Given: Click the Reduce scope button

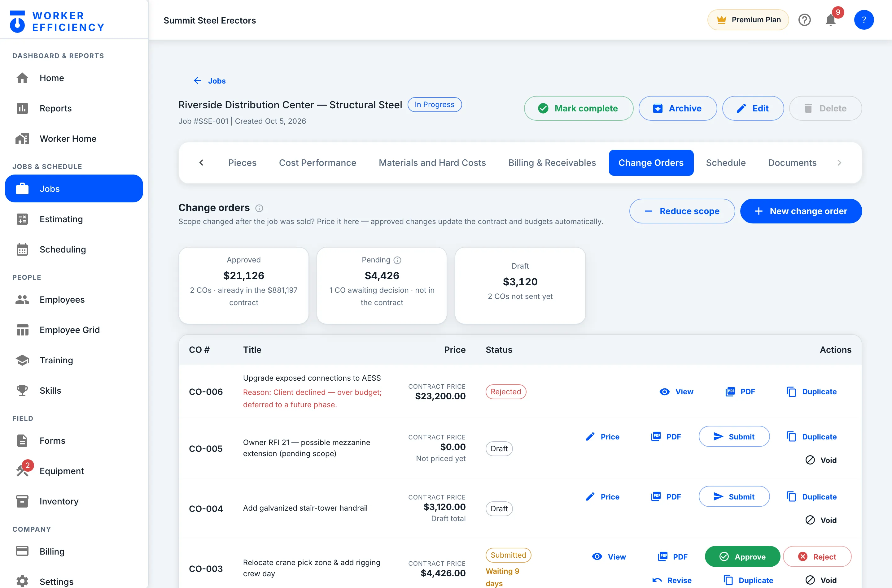Looking at the screenshot, I should [x=682, y=211].
